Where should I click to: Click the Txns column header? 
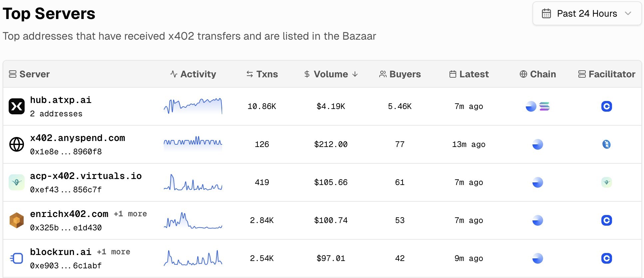tap(262, 74)
